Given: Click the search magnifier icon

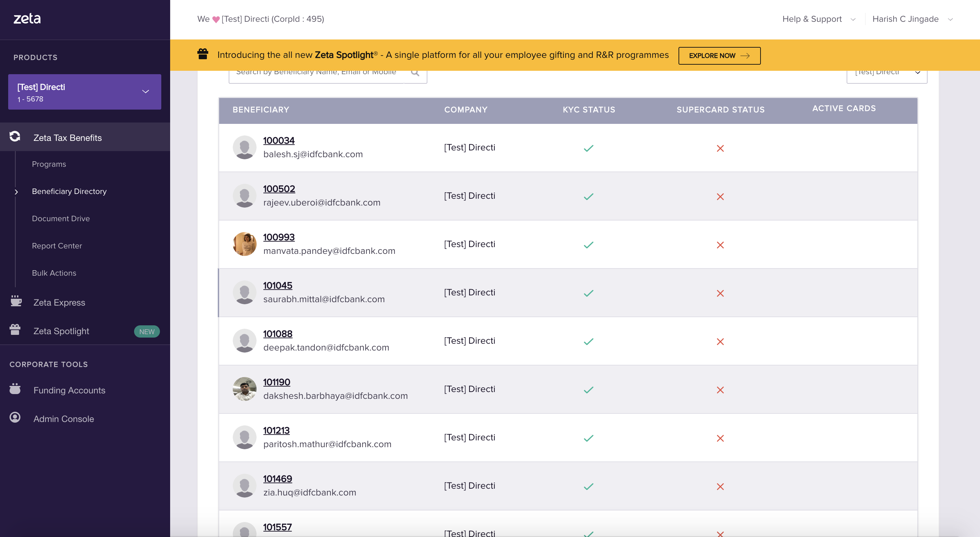Looking at the screenshot, I should tap(415, 73).
